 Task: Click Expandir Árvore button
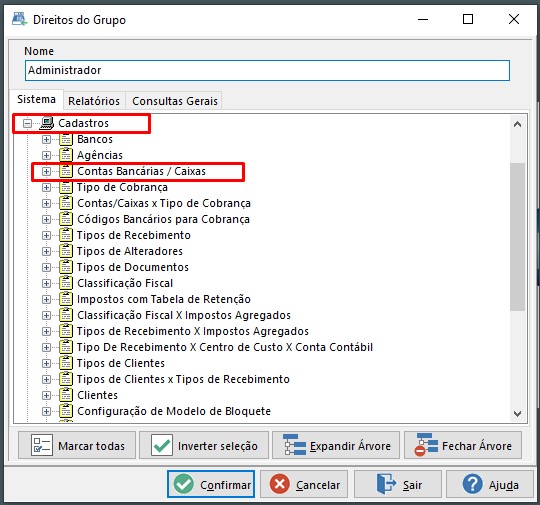[x=336, y=445]
